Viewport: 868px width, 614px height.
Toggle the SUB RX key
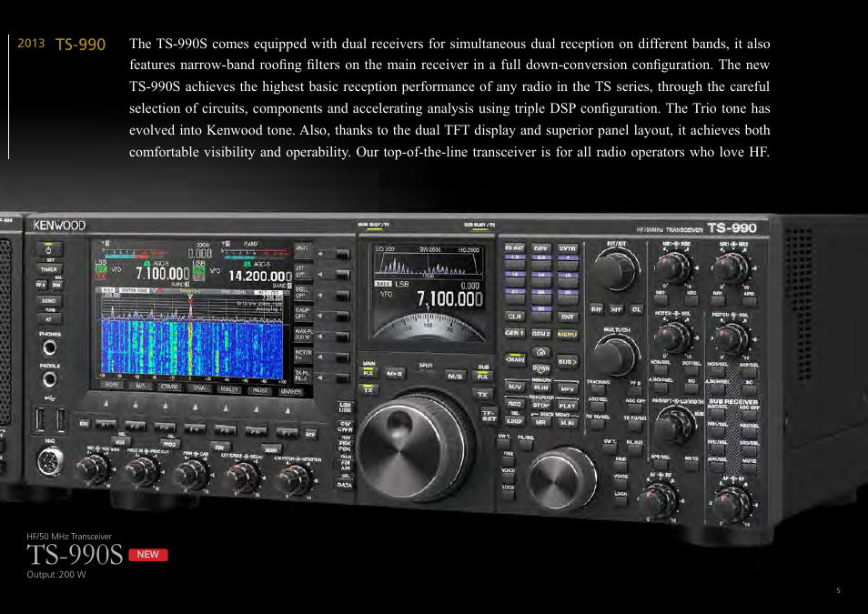click(481, 376)
